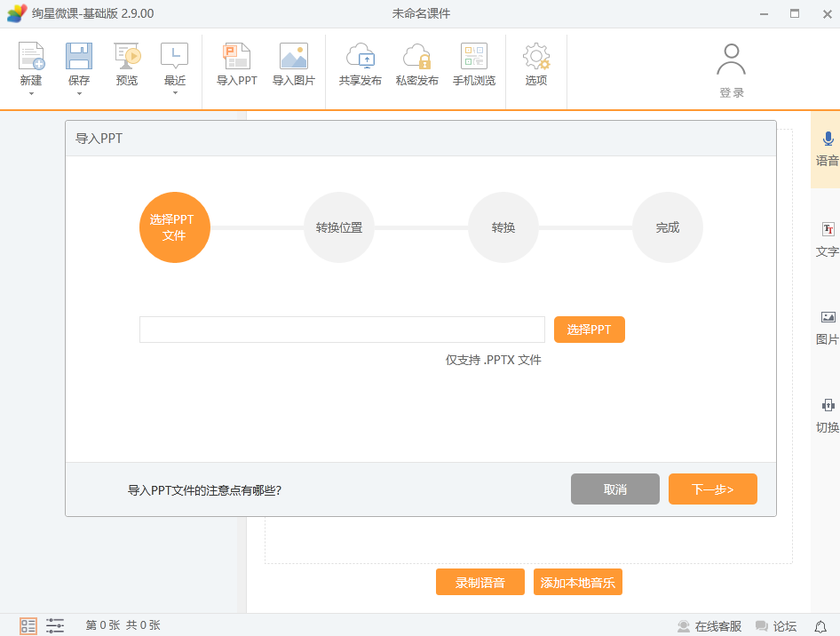Minimize the 绚星微课 window
This screenshot has width=840, height=636.
[764, 14]
